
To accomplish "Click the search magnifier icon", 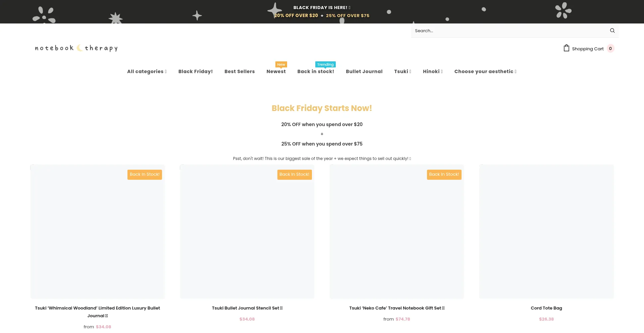I will [612, 31].
